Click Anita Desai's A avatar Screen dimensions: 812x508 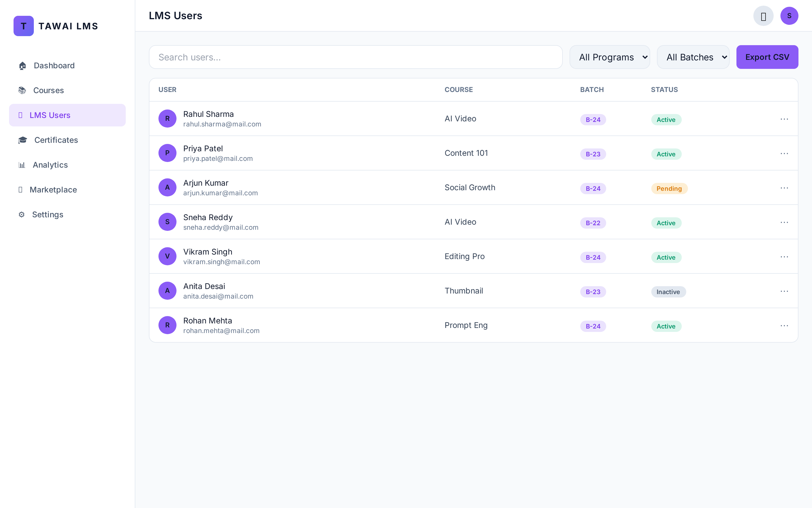pos(167,291)
